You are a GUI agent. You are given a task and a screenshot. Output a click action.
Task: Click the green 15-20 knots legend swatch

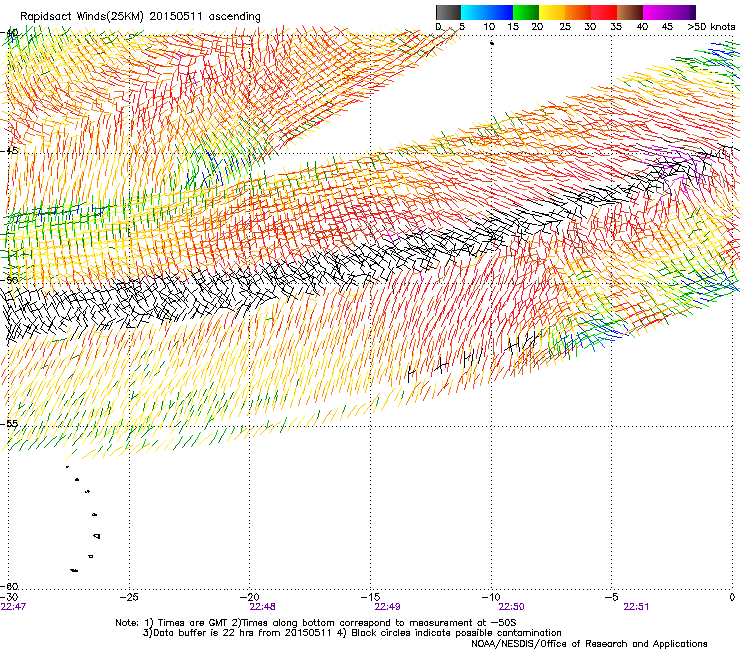coord(526,12)
